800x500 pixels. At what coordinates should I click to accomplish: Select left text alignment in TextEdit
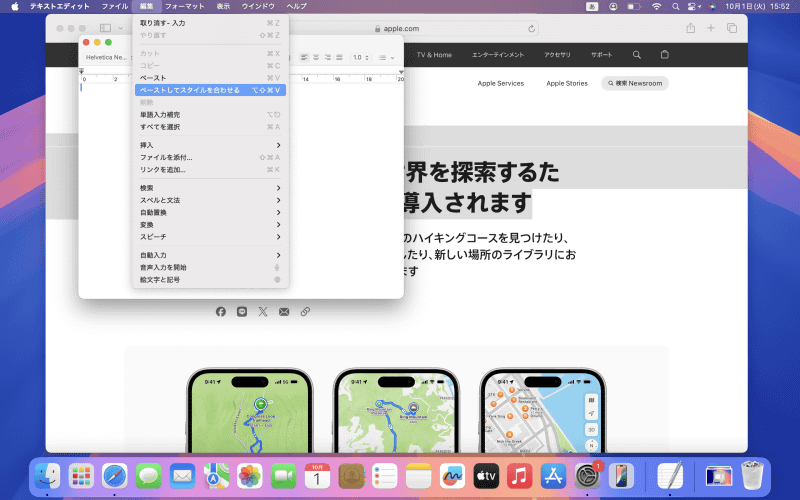[x=305, y=58]
